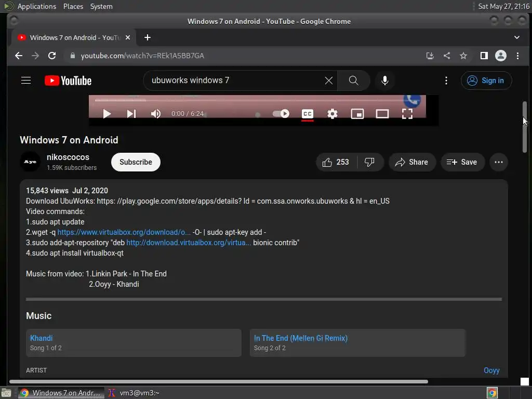Go to YouTube home via logo
This screenshot has height=399, width=532.
pos(68,81)
